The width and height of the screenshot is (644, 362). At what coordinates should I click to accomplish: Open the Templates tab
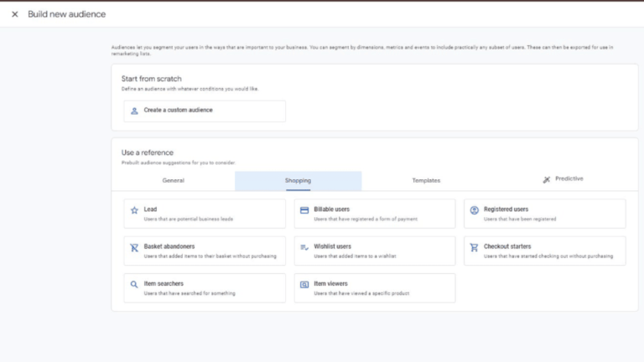tap(426, 181)
